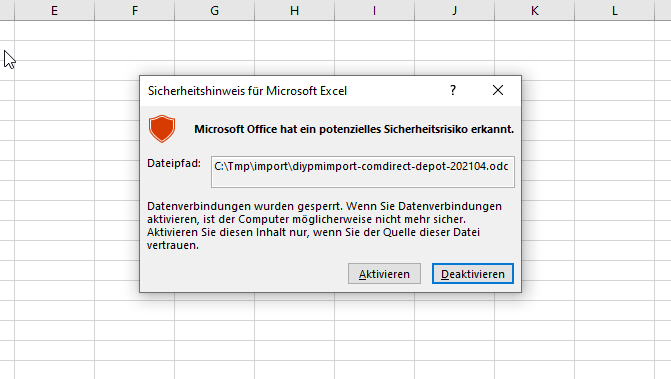This screenshot has height=379, width=671.
Task: Select column J header
Action: point(454,10)
